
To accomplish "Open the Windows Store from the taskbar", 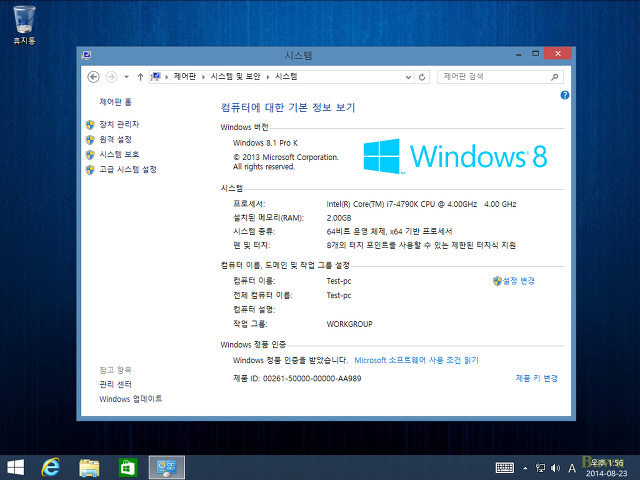I will (x=128, y=468).
